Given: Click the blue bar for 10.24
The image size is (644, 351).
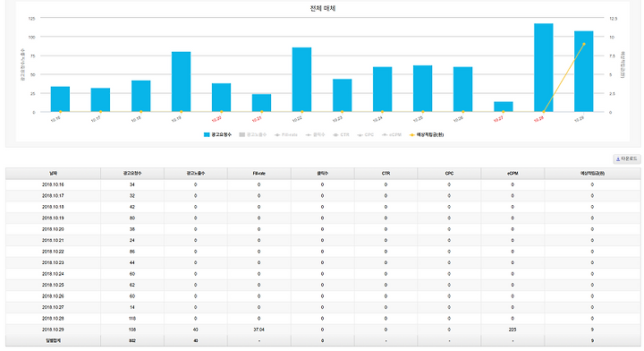Looking at the screenshot, I should click(x=383, y=90).
